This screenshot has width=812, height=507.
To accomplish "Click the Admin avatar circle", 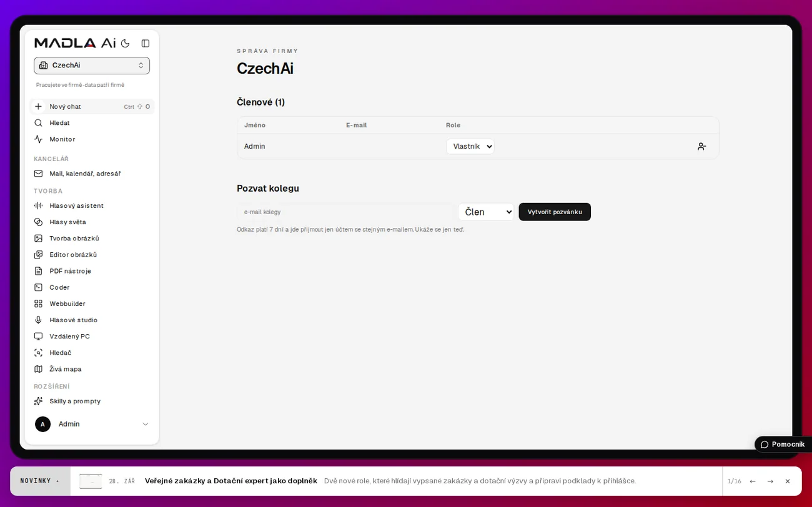I will pyautogui.click(x=42, y=424).
